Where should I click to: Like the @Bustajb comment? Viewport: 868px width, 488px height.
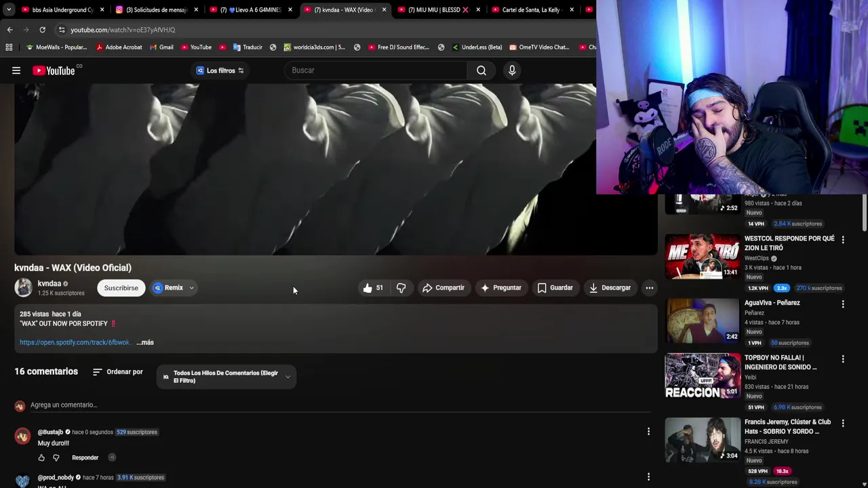[x=41, y=458]
